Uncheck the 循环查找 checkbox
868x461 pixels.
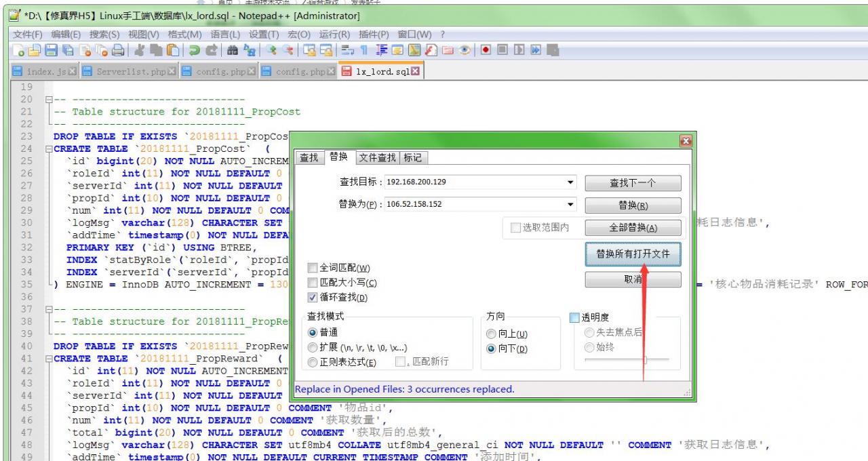pos(313,298)
